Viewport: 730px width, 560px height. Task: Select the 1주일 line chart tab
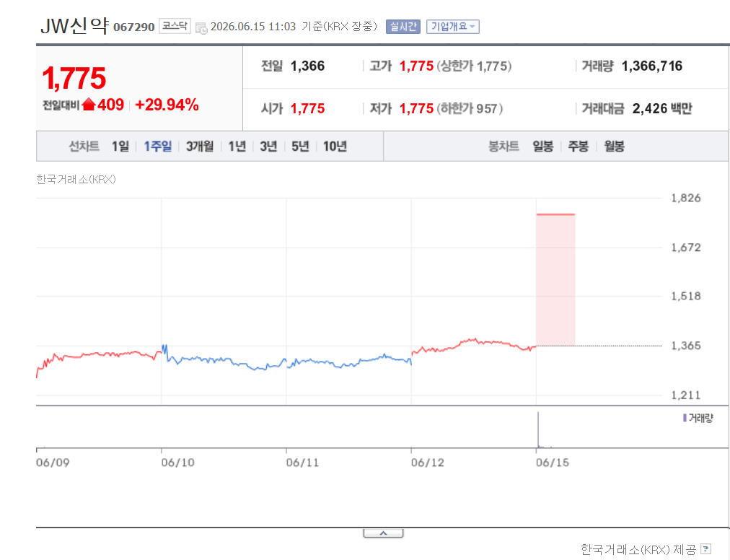(x=157, y=146)
